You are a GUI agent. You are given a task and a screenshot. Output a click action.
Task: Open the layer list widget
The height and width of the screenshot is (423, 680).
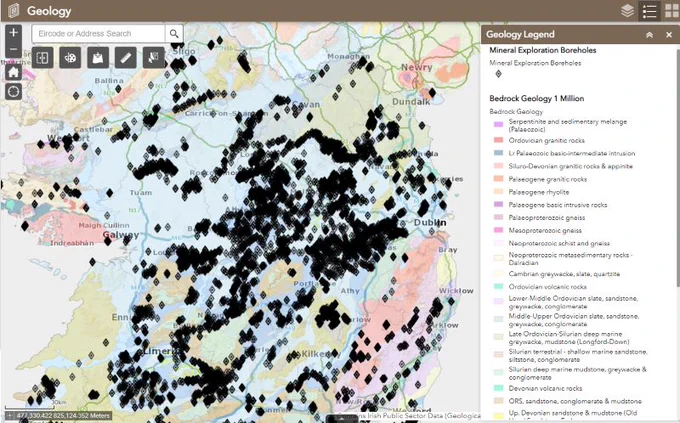coord(627,11)
